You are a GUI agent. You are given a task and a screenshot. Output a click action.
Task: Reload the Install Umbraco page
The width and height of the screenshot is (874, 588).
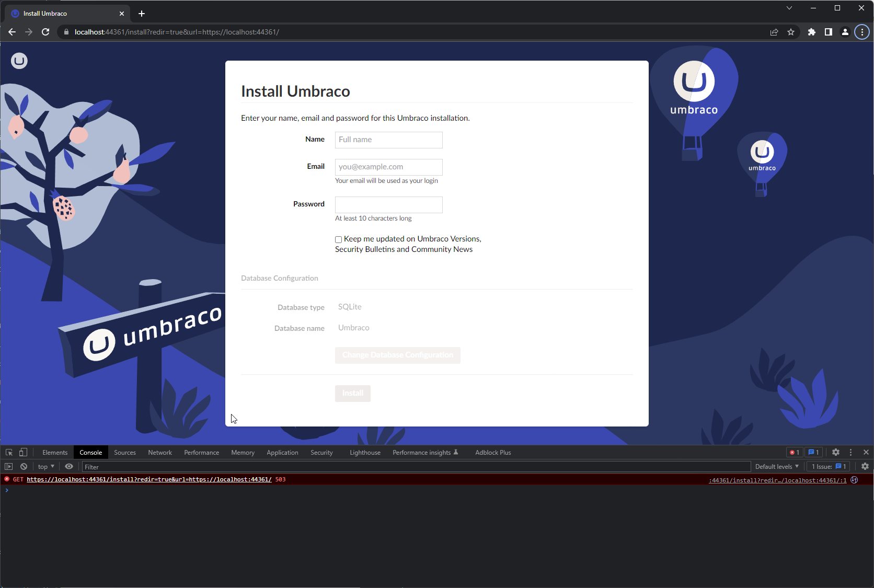point(45,32)
